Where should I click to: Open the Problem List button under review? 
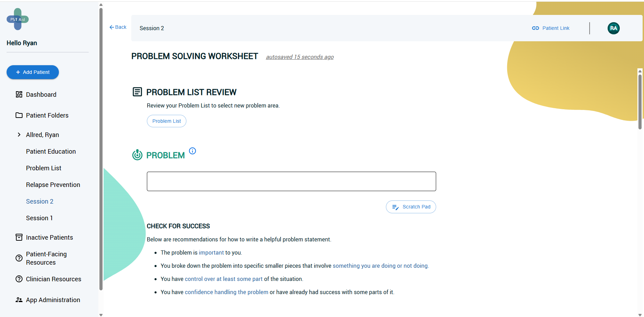(x=167, y=121)
